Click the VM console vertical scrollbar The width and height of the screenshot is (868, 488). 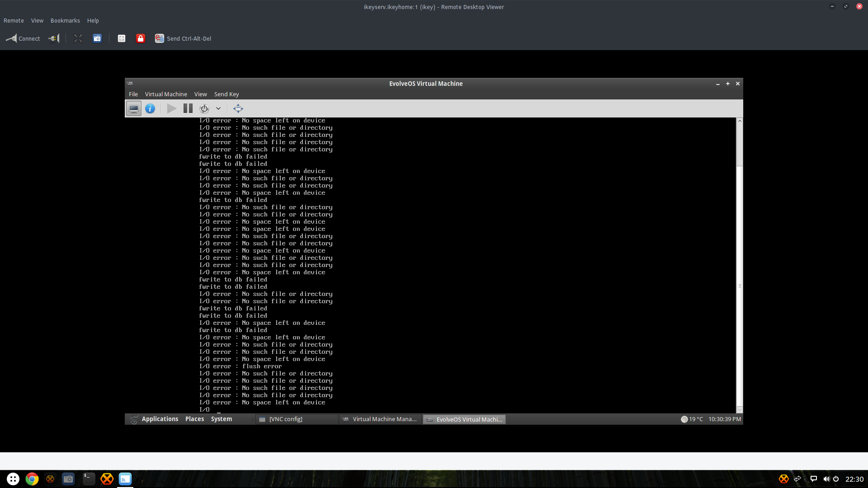pyautogui.click(x=740, y=265)
